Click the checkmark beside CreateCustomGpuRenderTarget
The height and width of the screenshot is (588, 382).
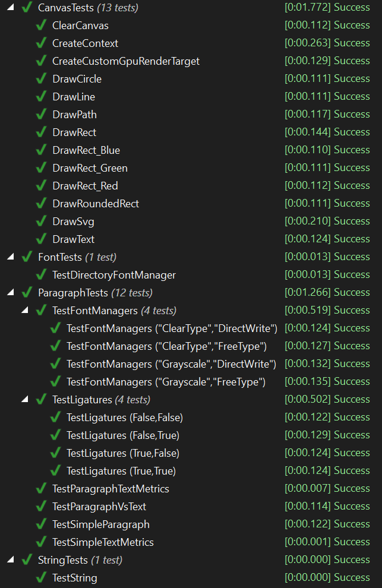tap(41, 61)
